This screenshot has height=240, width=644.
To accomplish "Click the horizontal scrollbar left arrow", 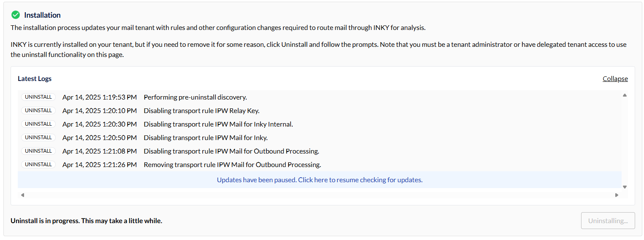I will (x=22, y=195).
